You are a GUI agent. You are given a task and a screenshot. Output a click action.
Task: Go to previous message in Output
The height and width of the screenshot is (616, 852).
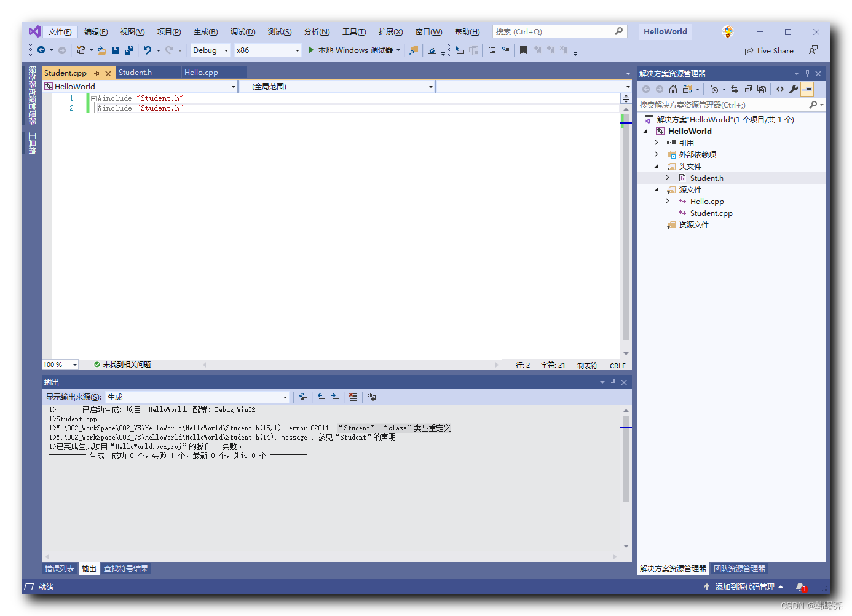[321, 397]
